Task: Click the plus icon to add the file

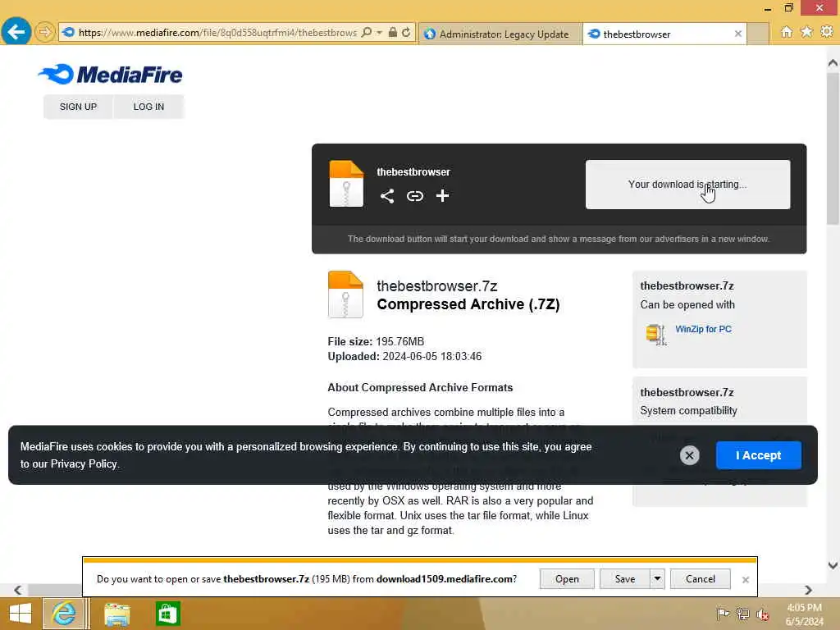Action: point(442,195)
